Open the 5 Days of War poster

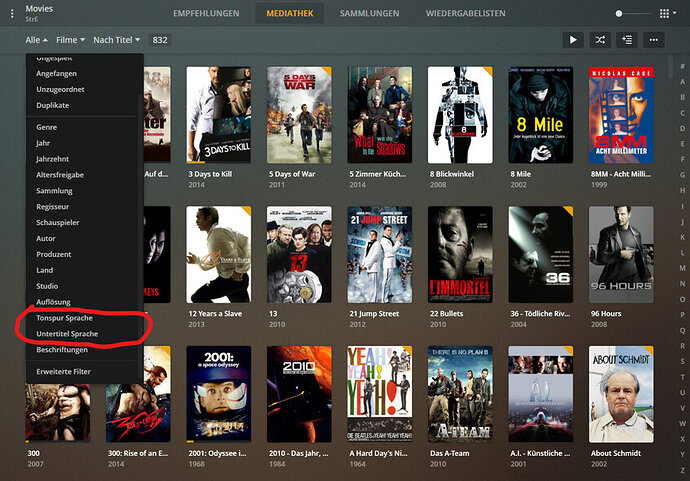299,115
